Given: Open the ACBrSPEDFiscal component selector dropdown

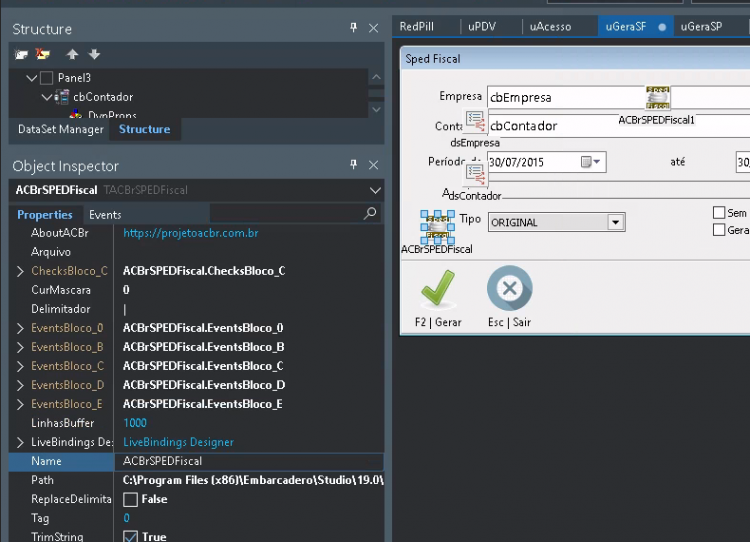Looking at the screenshot, I should point(375,190).
